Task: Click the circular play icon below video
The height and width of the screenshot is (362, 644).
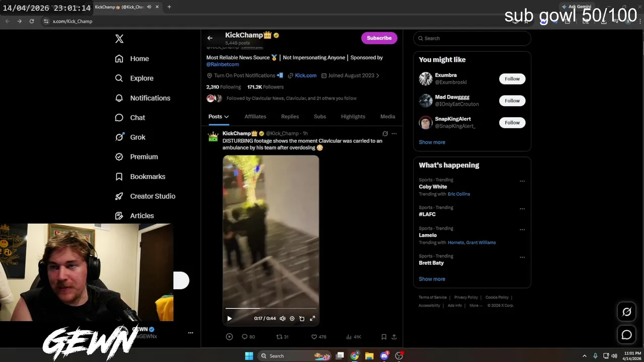Action: tap(229, 337)
